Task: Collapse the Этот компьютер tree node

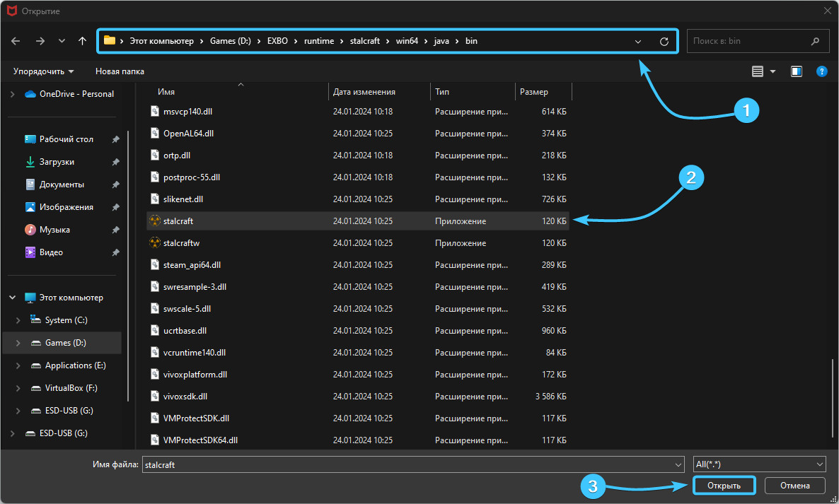Action: (x=12, y=298)
